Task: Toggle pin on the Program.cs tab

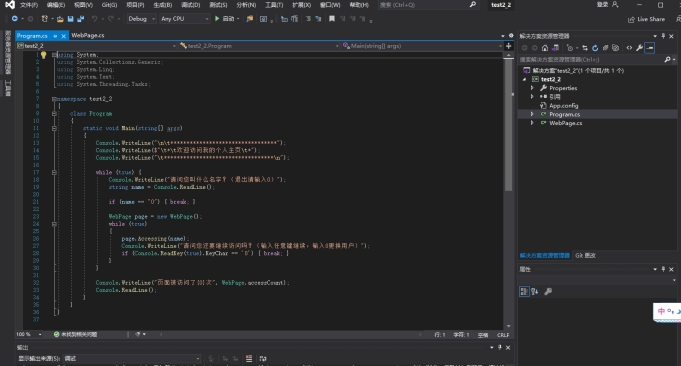Action: [55, 36]
